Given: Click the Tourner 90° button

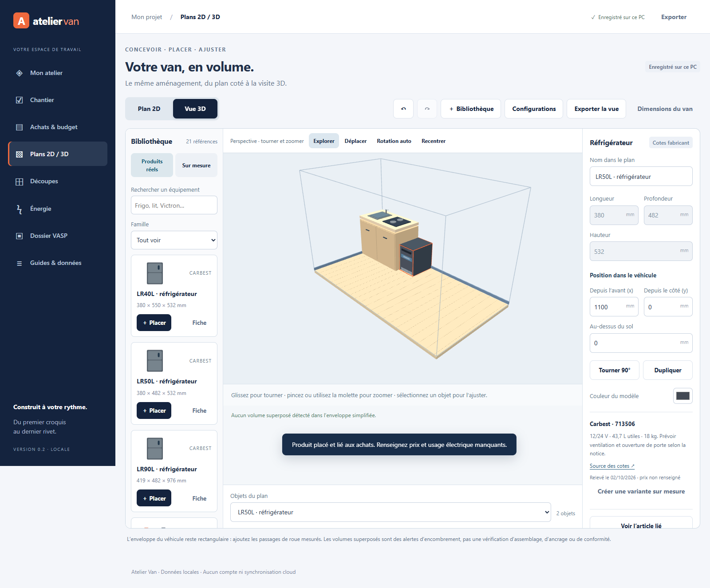Looking at the screenshot, I should 615,370.
